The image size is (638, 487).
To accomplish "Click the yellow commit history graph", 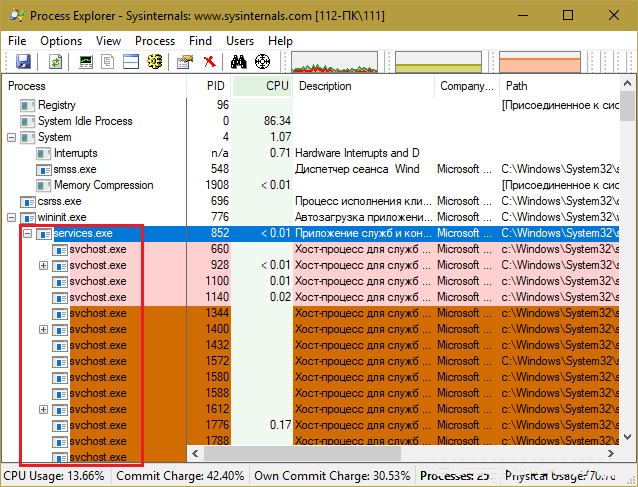I will pos(438,62).
